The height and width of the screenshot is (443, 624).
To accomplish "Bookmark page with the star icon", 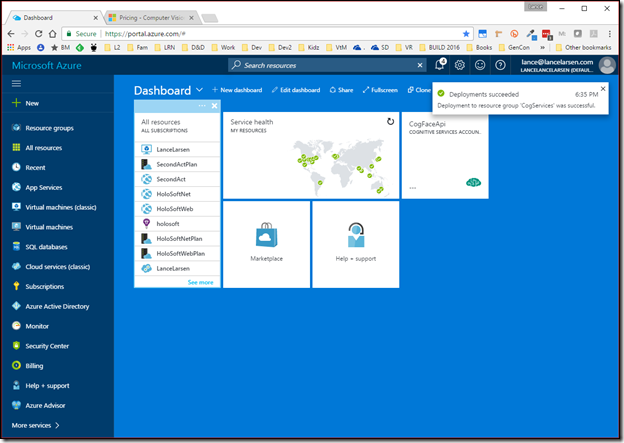I will [x=466, y=34].
